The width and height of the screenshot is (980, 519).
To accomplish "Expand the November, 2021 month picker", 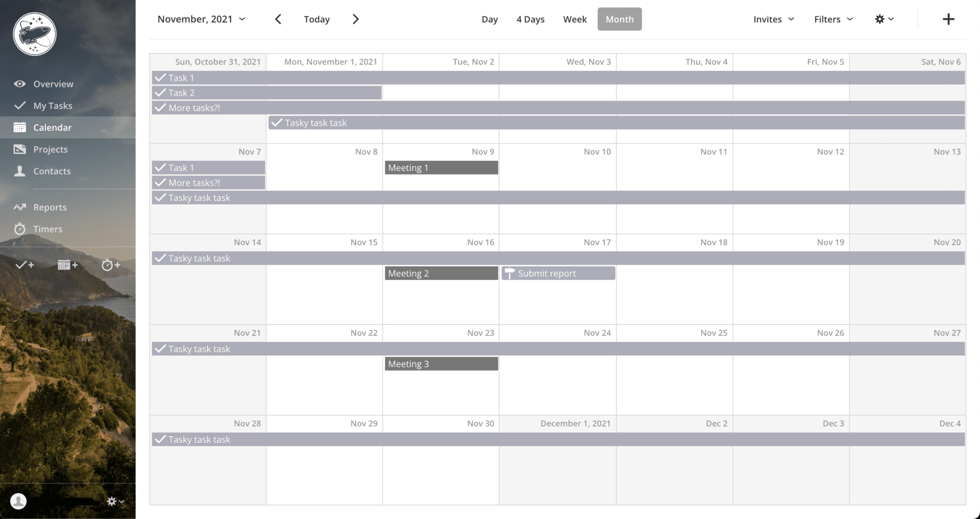I will point(201,19).
